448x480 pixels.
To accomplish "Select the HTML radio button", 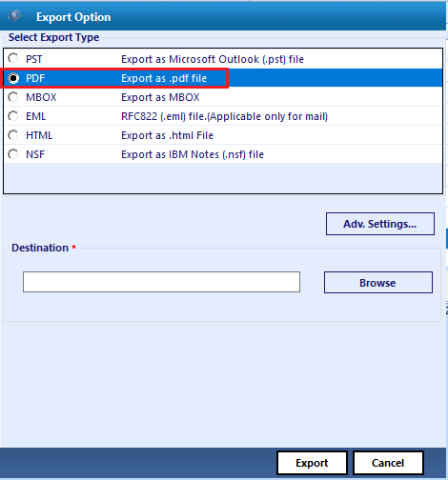I will tap(13, 135).
